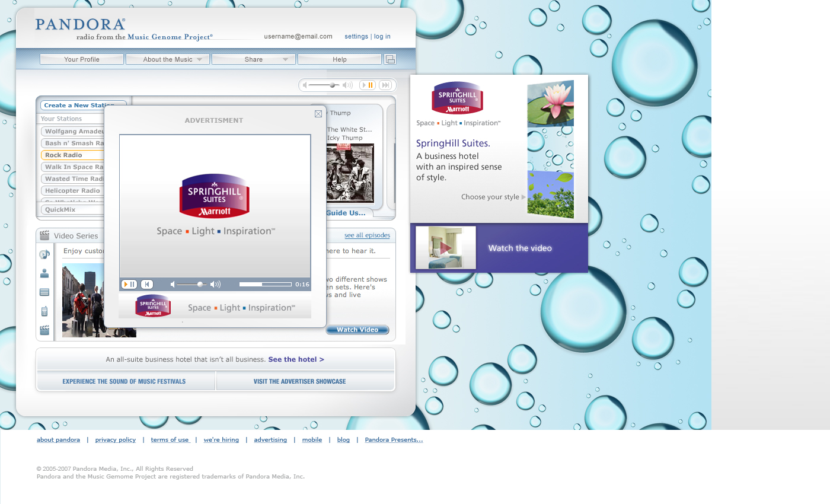The width and height of the screenshot is (830, 504).
Task: Click the 'username@email.com' text
Action: point(298,36)
